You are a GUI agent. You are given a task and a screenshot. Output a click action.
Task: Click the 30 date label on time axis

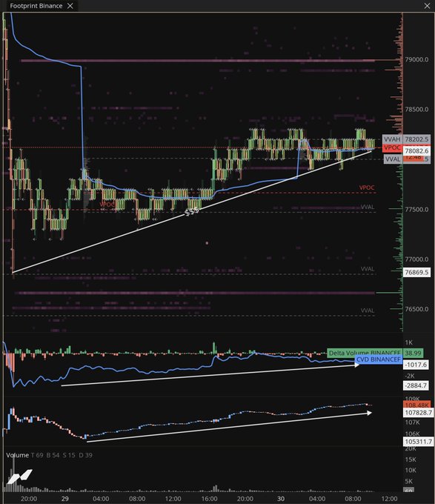coord(281,499)
